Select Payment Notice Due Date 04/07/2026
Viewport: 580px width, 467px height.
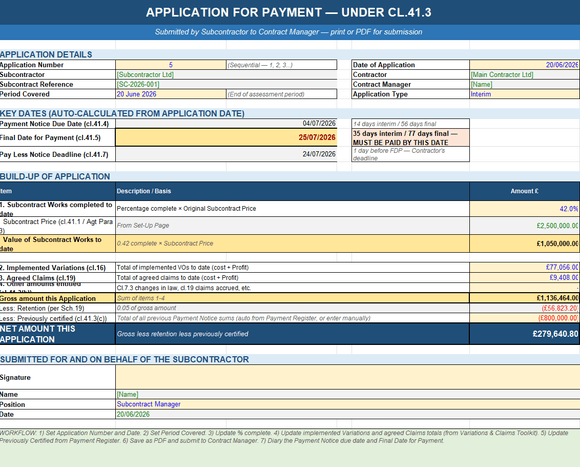pyautogui.click(x=226, y=123)
